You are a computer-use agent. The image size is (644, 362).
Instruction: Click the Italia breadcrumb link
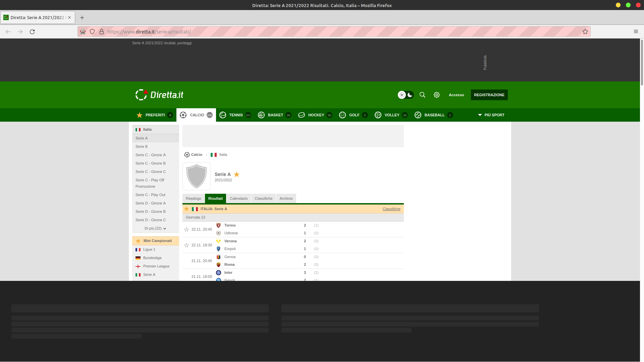pyautogui.click(x=223, y=155)
